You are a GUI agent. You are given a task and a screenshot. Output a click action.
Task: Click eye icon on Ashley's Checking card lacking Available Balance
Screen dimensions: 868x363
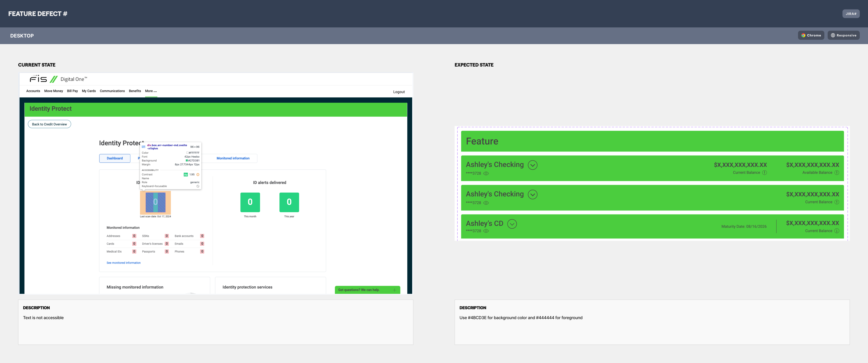pos(486,203)
